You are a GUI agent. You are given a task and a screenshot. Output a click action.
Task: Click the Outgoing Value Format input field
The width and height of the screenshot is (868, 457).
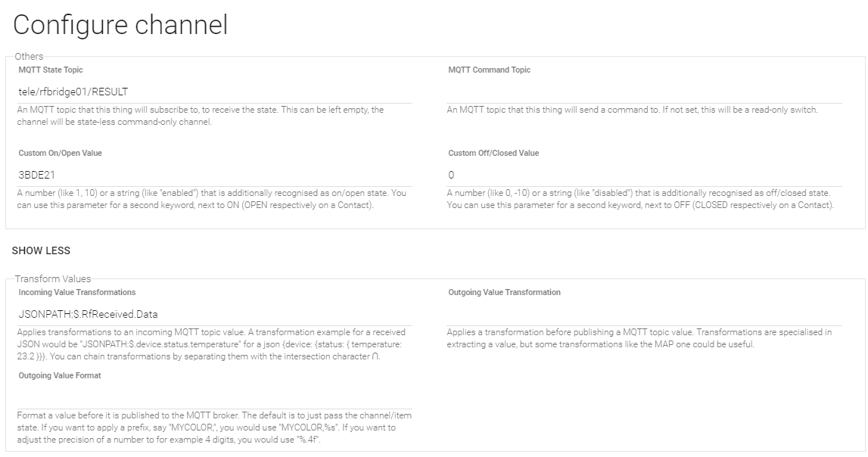[x=214, y=398]
